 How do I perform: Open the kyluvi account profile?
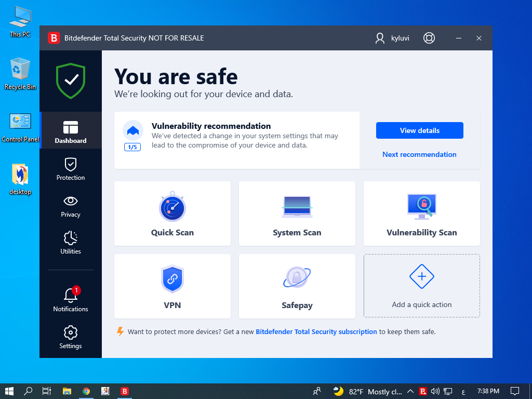[392, 38]
